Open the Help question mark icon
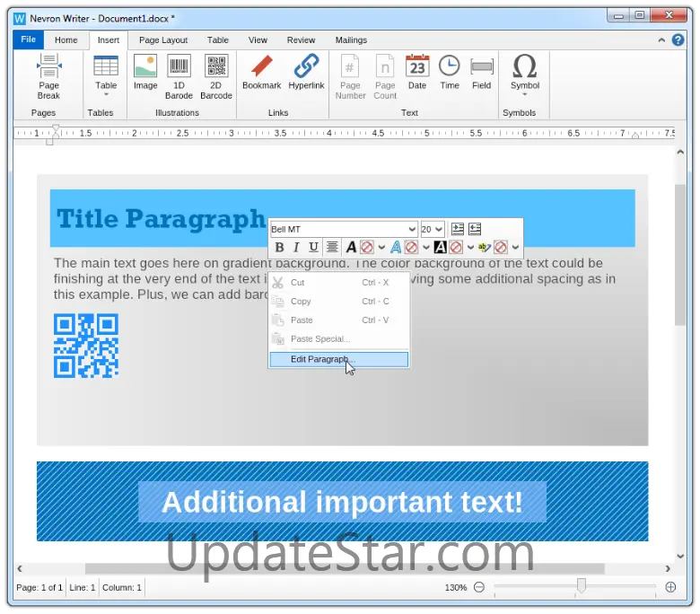 678,40
